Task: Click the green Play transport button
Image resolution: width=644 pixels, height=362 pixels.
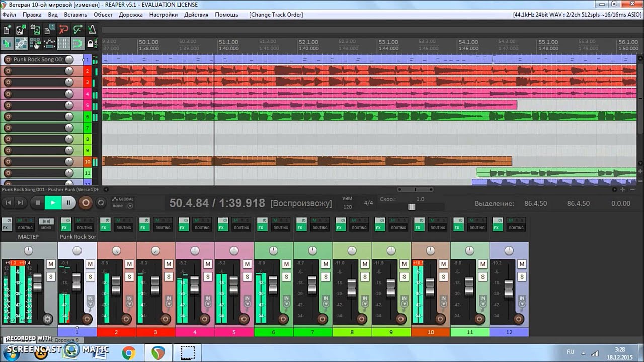Action: [53, 203]
